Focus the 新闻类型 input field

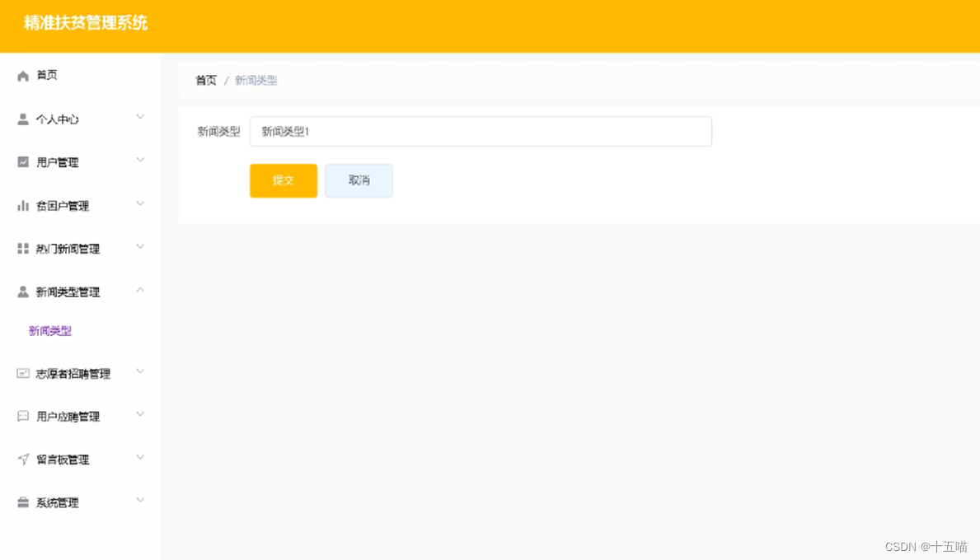(x=481, y=131)
